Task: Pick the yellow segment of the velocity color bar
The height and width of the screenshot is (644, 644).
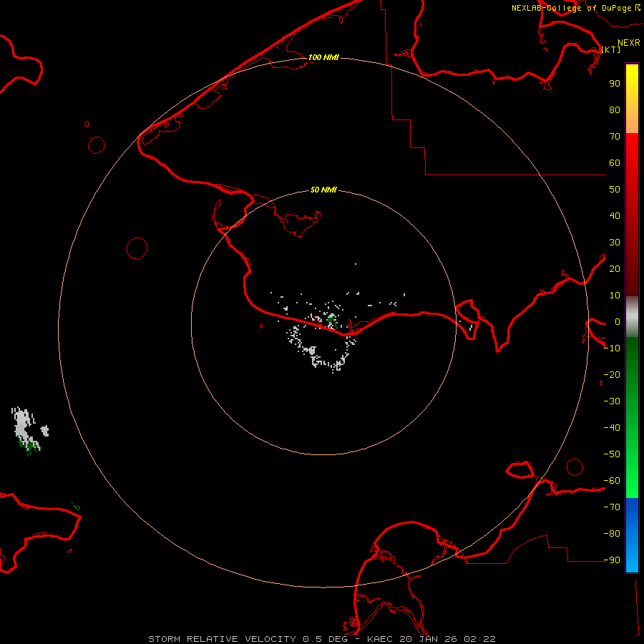Action: click(632, 99)
